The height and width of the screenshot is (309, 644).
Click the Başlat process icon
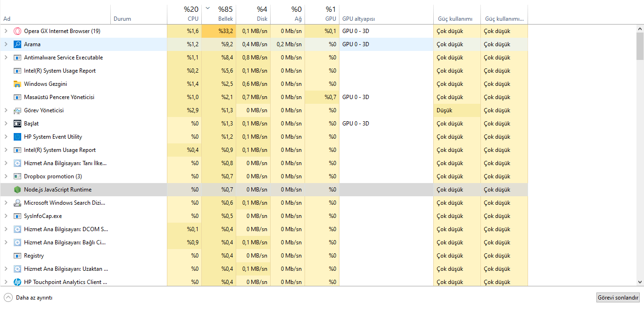coord(17,124)
